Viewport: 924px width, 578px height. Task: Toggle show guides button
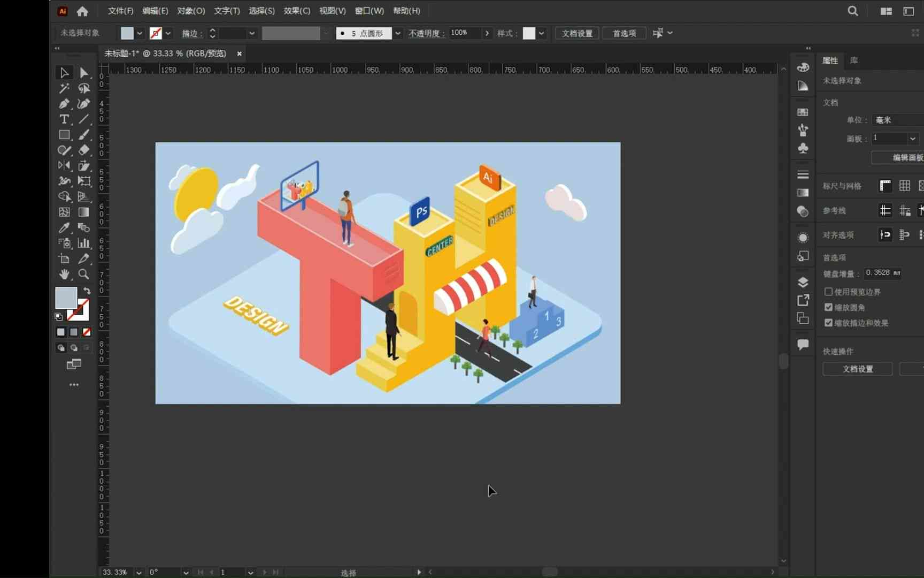(x=885, y=210)
